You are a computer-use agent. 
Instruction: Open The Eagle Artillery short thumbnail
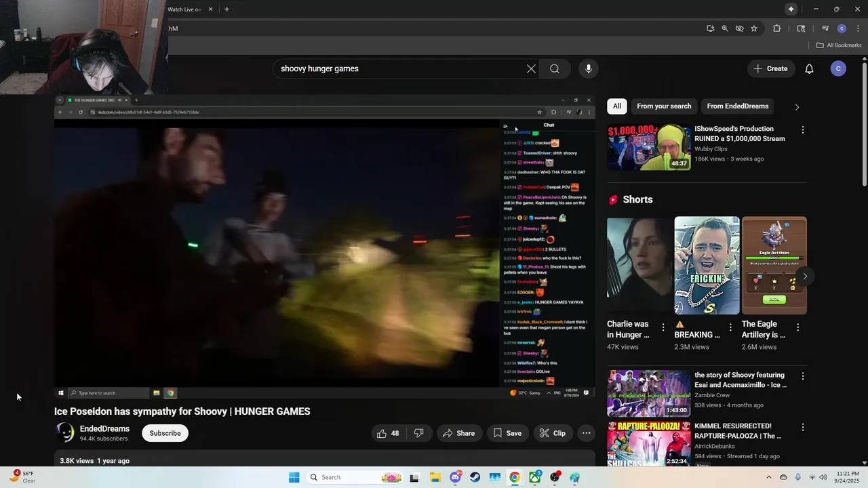tap(774, 265)
